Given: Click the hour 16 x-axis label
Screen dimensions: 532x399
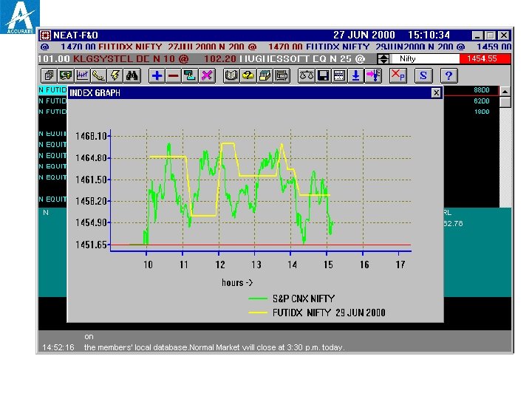Looking at the screenshot, I should [364, 265].
